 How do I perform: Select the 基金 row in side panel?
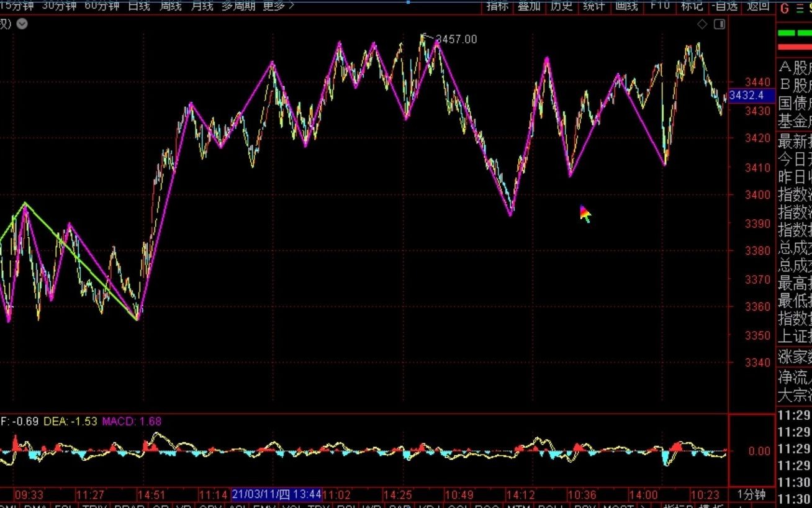(795, 121)
